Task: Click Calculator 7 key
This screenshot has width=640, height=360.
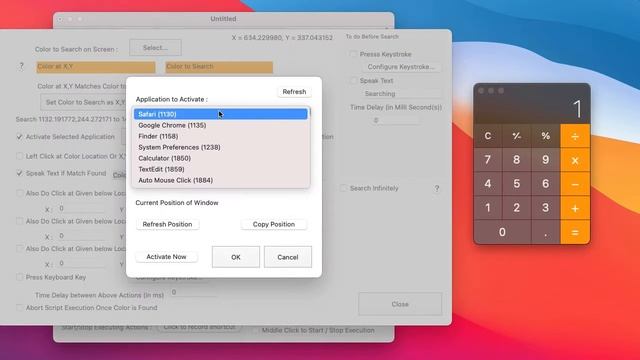Action: [x=488, y=160]
